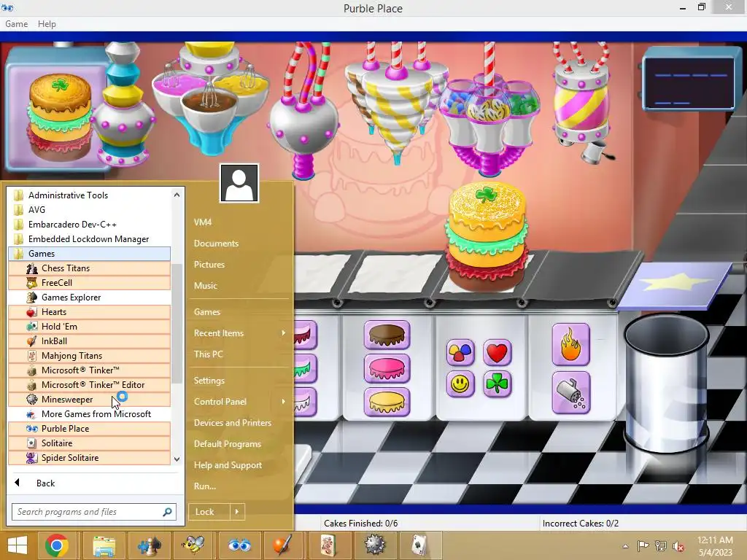Open Games Explorer entry
Image resolution: width=747 pixels, height=560 pixels.
[x=89, y=297]
